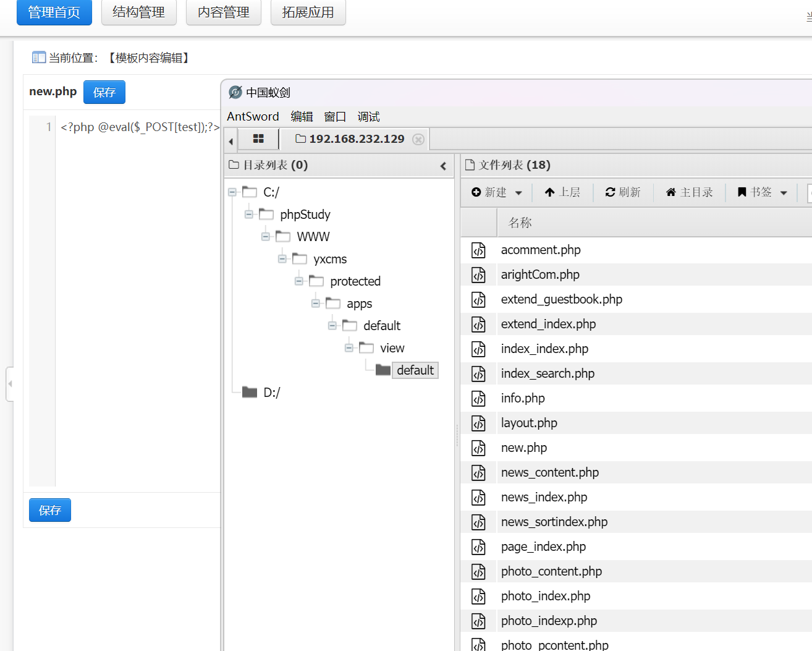Viewport: 812px width, 651px height.
Task: Switch to 管理首页 tab
Action: click(x=54, y=12)
